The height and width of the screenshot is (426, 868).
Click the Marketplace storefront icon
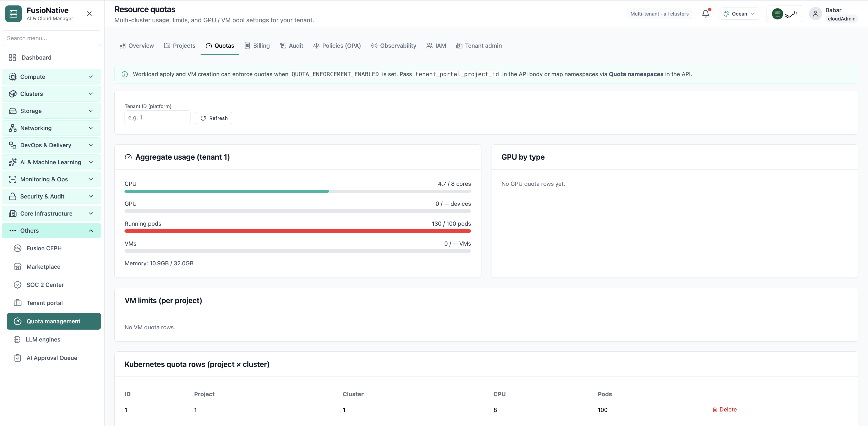point(18,266)
